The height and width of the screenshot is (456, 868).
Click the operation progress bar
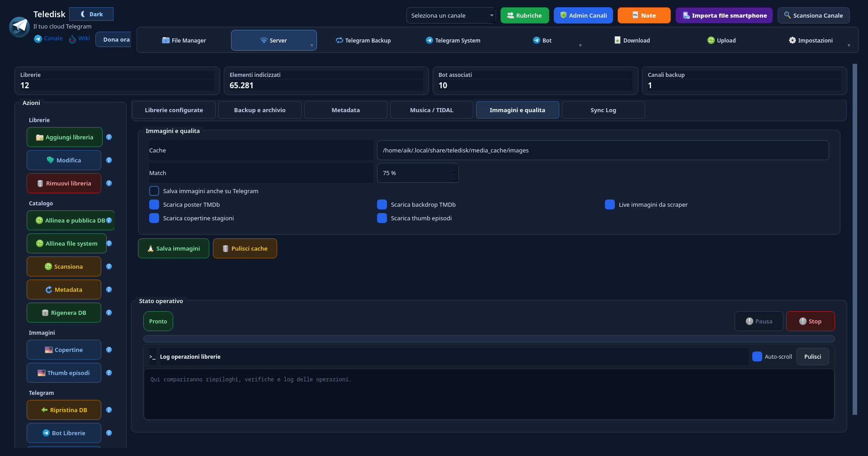pos(489,339)
